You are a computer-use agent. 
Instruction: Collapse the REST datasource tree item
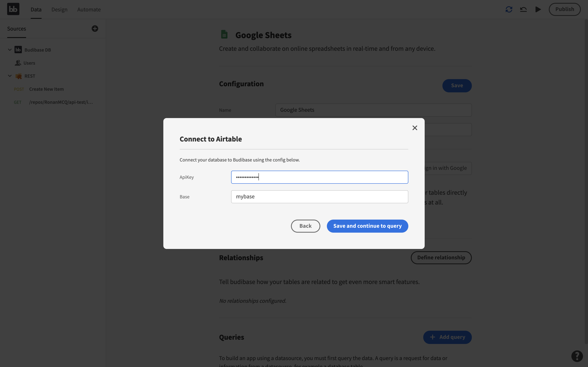[9, 76]
